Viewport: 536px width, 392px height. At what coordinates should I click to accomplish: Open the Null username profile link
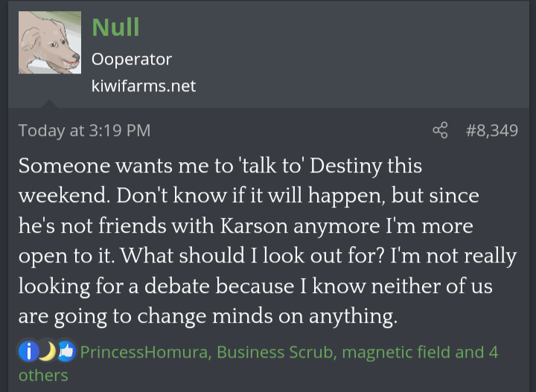(x=115, y=28)
